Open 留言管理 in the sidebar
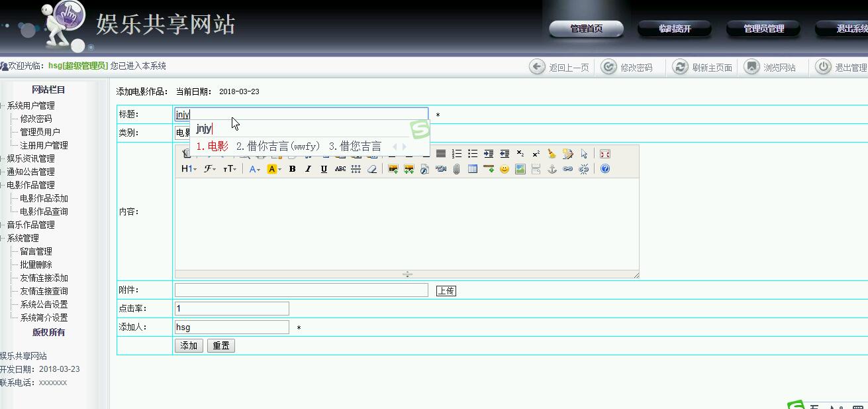 (36, 251)
